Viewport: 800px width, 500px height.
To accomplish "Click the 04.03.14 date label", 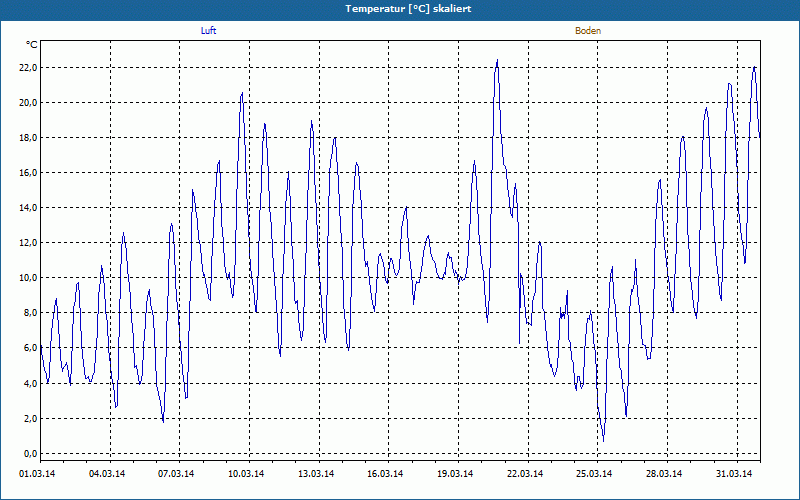I will click(x=107, y=474).
